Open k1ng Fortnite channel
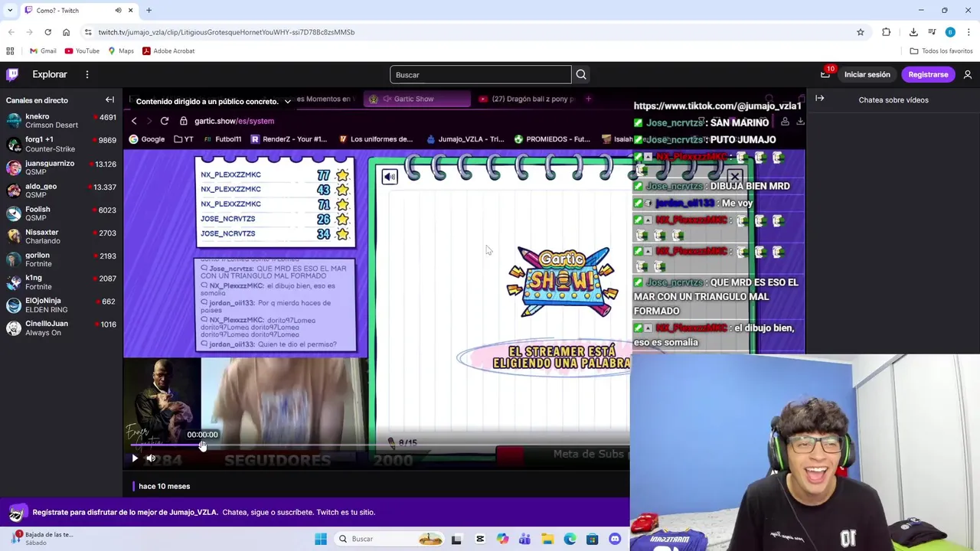 click(61, 282)
